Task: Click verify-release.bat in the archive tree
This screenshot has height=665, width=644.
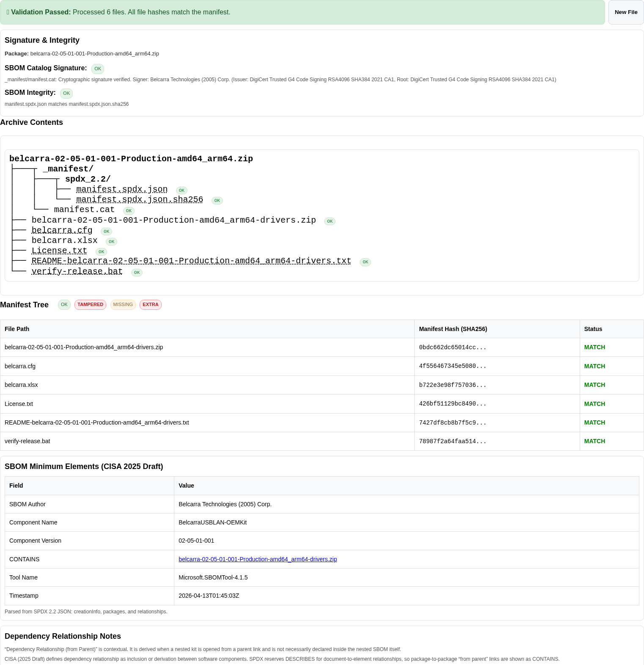Action: pos(77,271)
